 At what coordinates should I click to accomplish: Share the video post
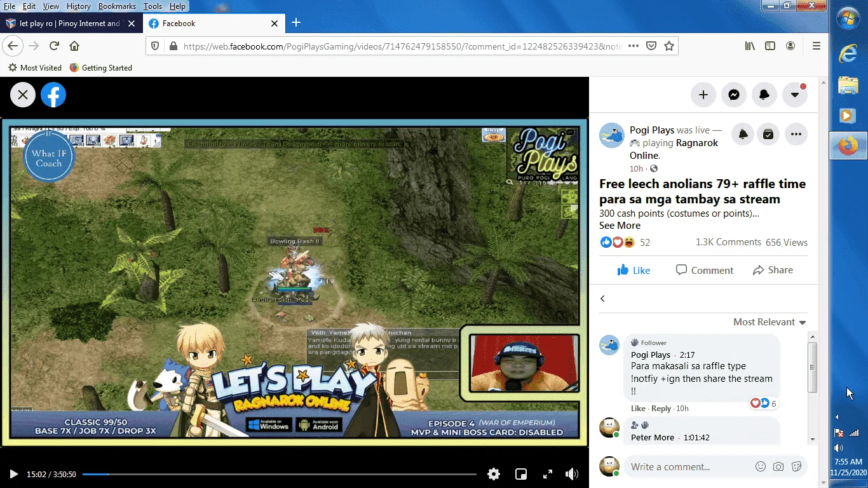tap(773, 270)
